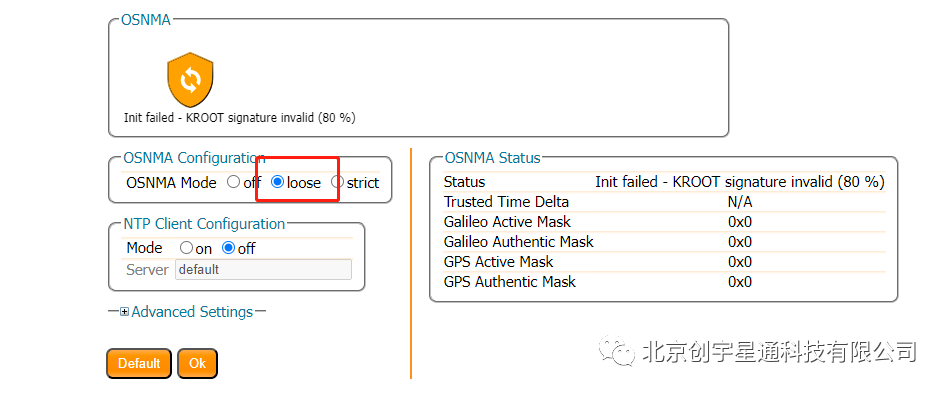This screenshot has height=393, width=948.
Task: Click the Trusted Time Delta N/A value
Action: pyautogui.click(x=740, y=202)
